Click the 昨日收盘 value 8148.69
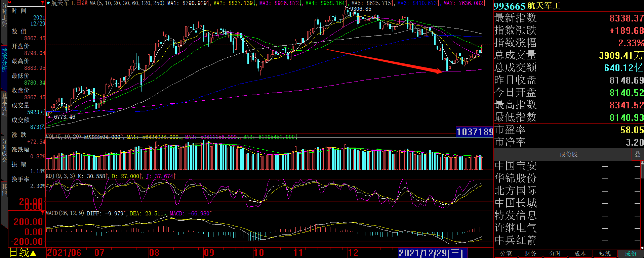This screenshot has width=644, height=258. (627, 80)
